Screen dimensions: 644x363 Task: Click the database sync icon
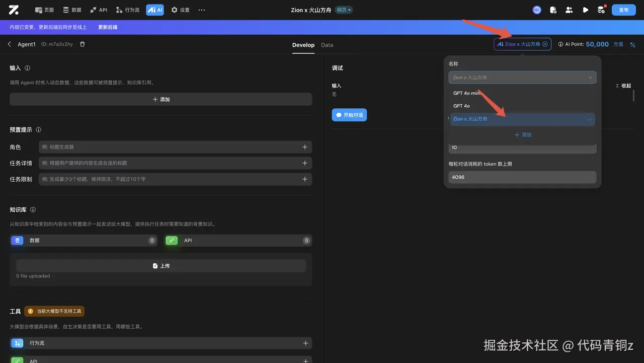(601, 10)
